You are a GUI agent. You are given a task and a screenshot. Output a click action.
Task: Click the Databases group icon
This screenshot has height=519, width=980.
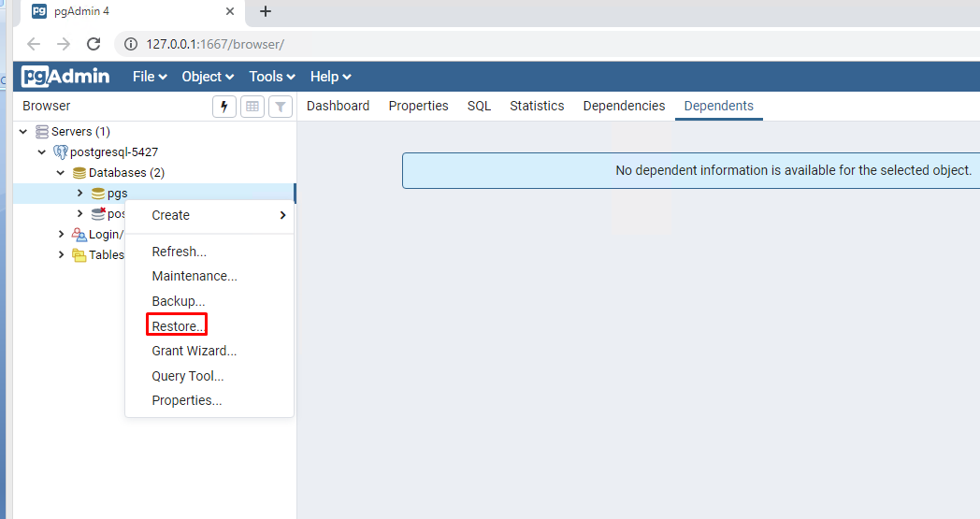[79, 173]
